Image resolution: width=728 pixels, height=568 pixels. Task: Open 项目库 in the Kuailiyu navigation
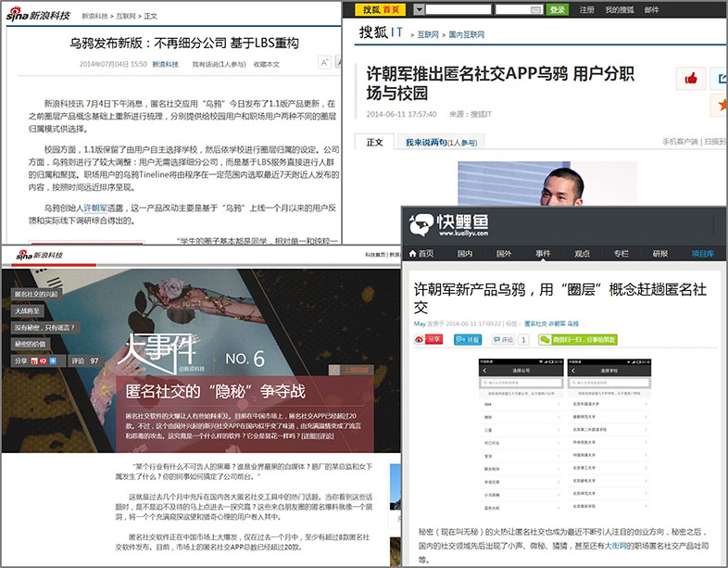pos(702,253)
